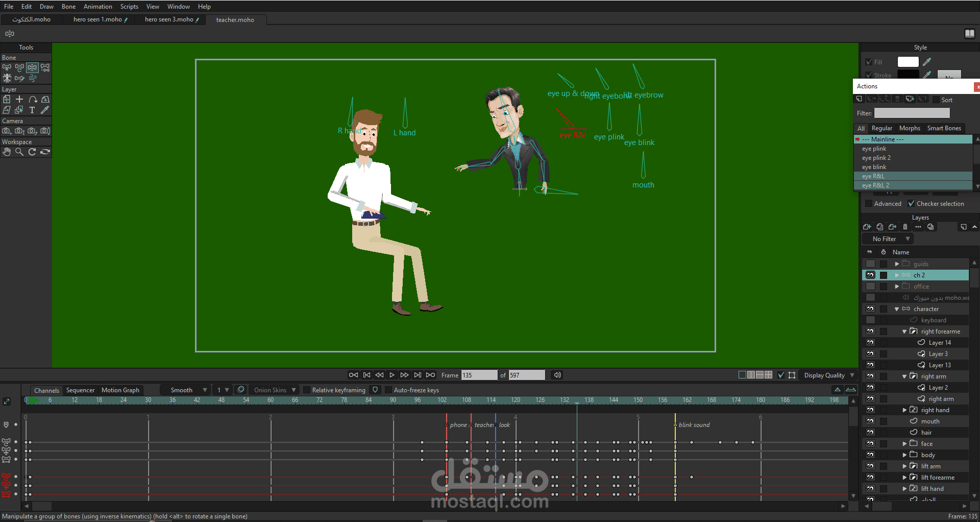Select the eye blink action
The width and height of the screenshot is (980, 522).
click(x=874, y=167)
